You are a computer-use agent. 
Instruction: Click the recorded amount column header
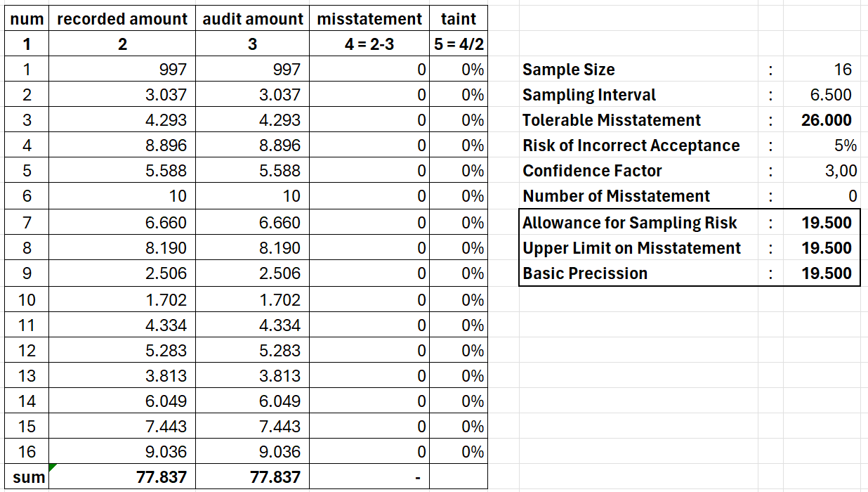point(121,18)
